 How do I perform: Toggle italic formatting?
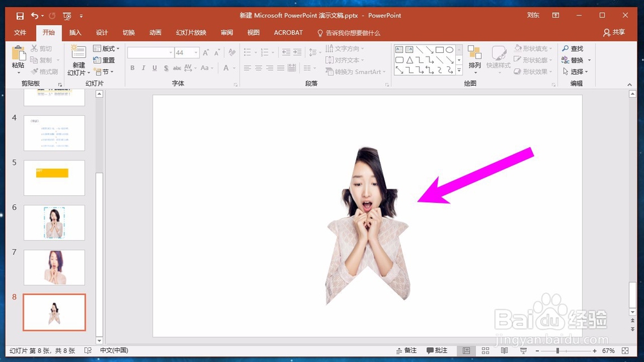[144, 68]
